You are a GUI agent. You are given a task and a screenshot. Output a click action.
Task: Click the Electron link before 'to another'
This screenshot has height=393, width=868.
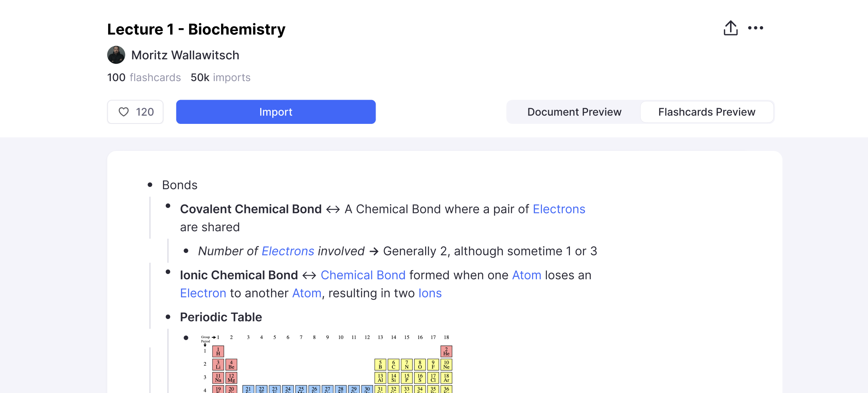[x=203, y=293]
